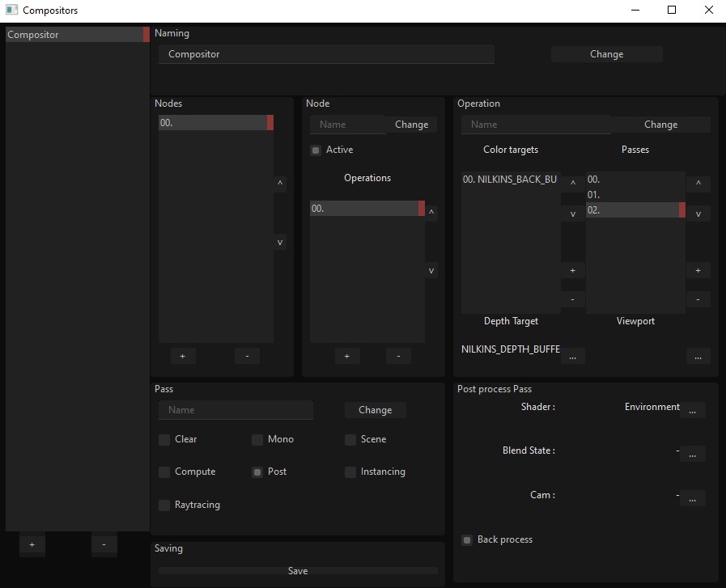Enable the Clear checkbox
The width and height of the screenshot is (726, 588).
164,439
